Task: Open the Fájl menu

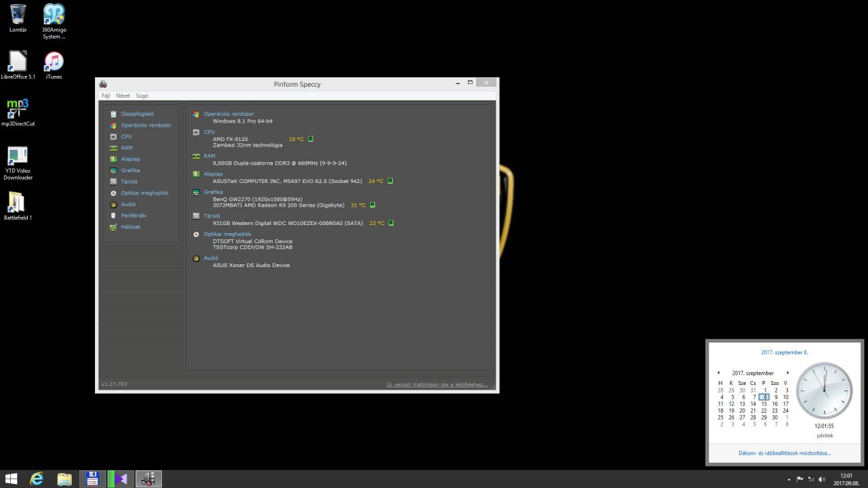Action: (x=106, y=96)
